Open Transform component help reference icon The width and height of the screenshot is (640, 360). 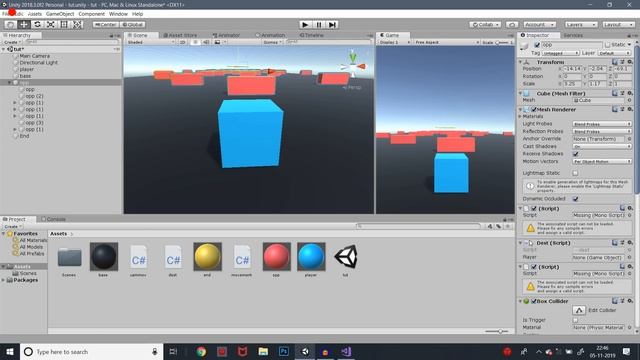[615, 62]
